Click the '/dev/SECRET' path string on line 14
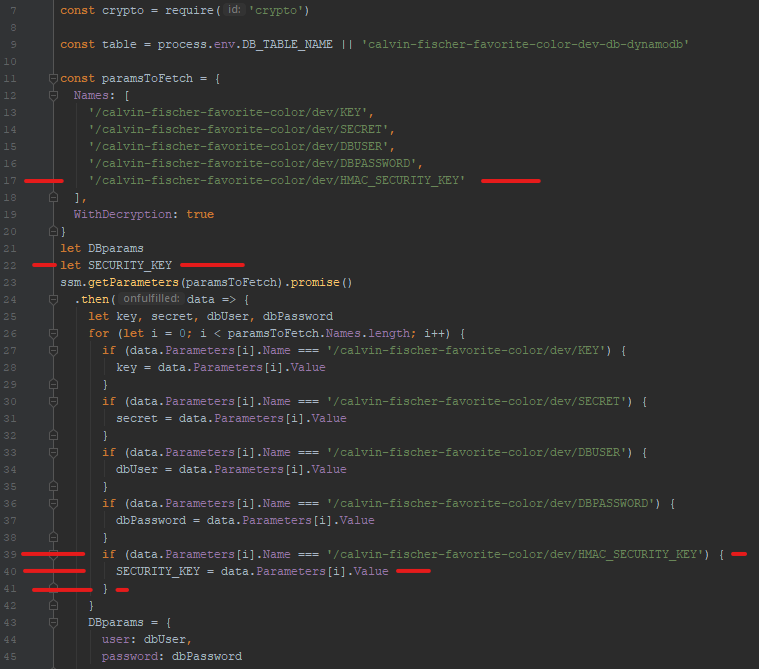 coord(238,129)
